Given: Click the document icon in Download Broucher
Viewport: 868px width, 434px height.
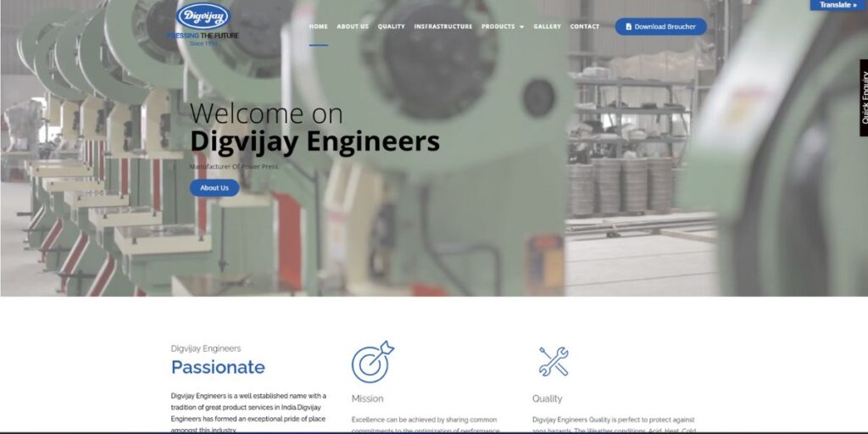Looking at the screenshot, I should [628, 26].
